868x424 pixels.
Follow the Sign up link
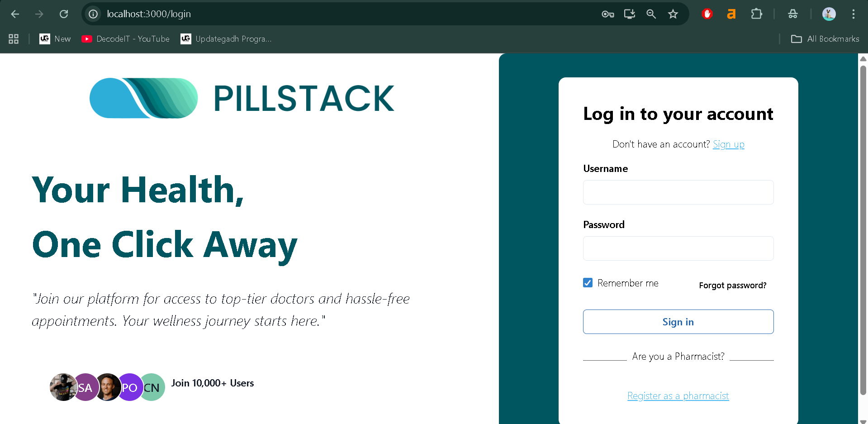coord(728,144)
